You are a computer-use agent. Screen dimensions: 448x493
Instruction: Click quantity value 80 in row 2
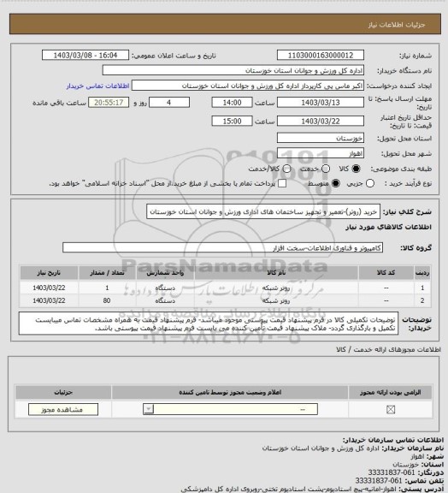pos(107,301)
